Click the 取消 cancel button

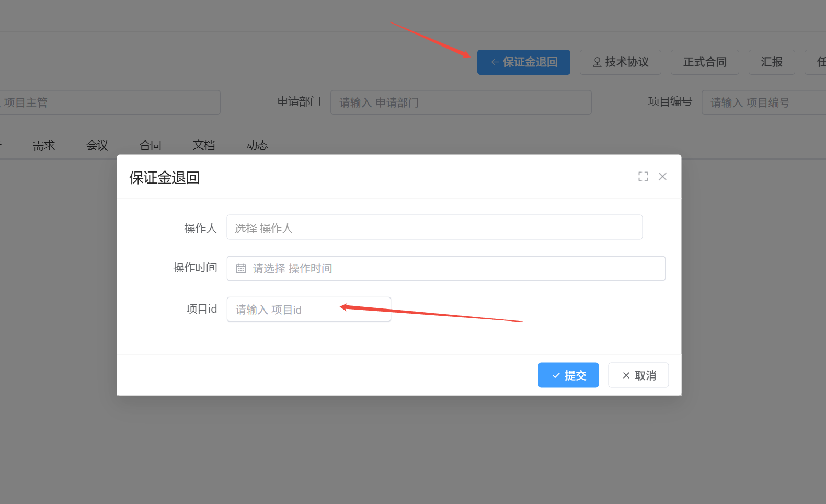pyautogui.click(x=638, y=375)
